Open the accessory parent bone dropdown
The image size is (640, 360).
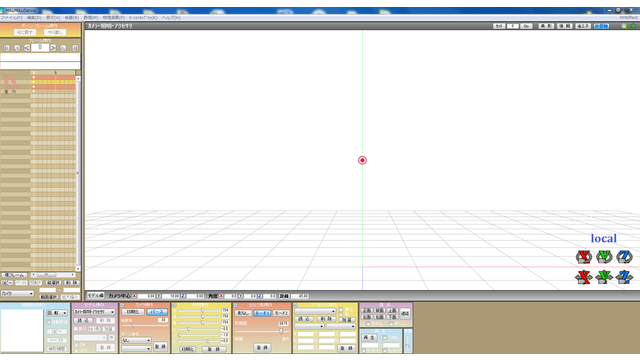point(341,327)
